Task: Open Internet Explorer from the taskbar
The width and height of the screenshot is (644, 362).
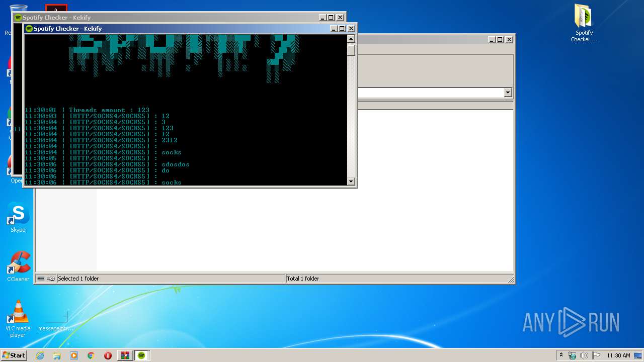Action: pyautogui.click(x=40, y=355)
